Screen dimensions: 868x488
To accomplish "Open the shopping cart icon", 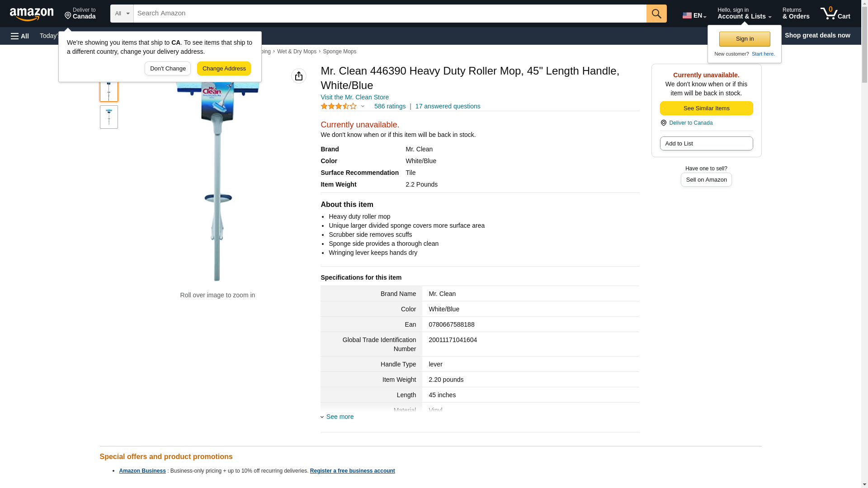I will tap(835, 14).
